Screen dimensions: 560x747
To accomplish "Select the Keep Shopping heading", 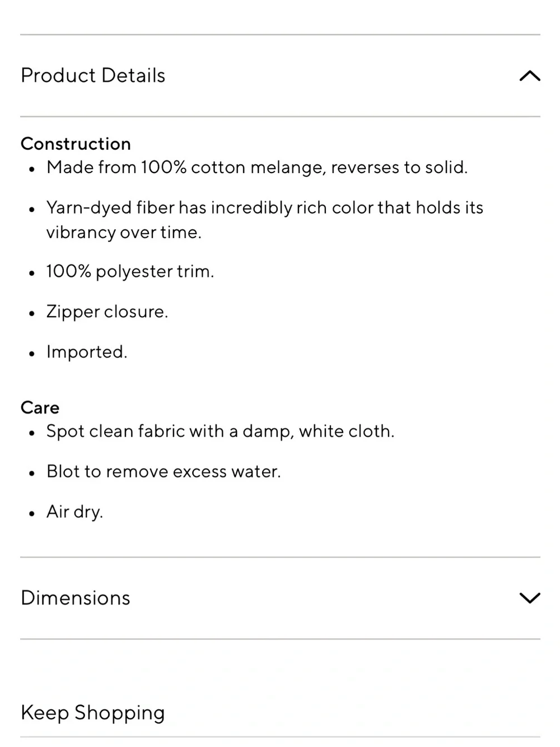I will click(x=93, y=713).
